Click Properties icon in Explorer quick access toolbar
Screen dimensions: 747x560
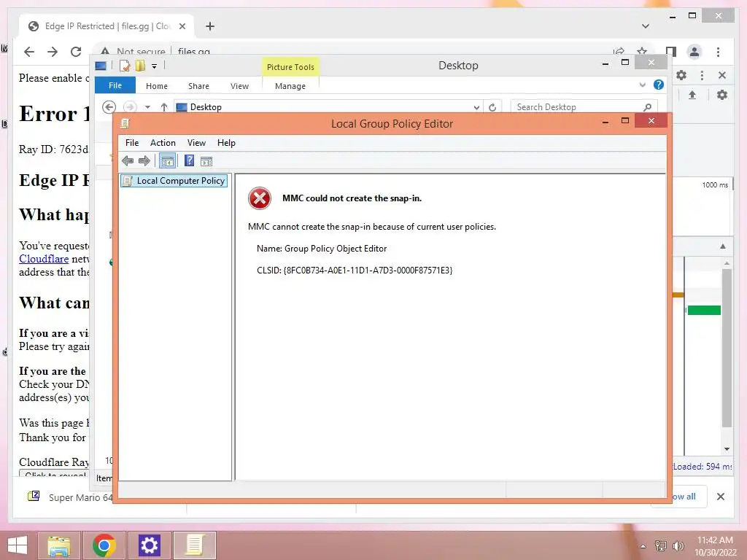[125, 66]
